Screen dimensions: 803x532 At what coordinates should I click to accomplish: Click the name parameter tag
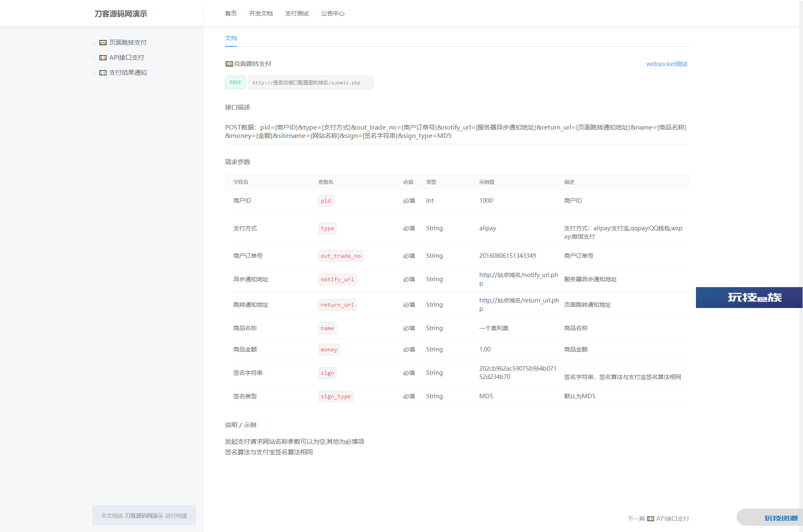point(327,328)
